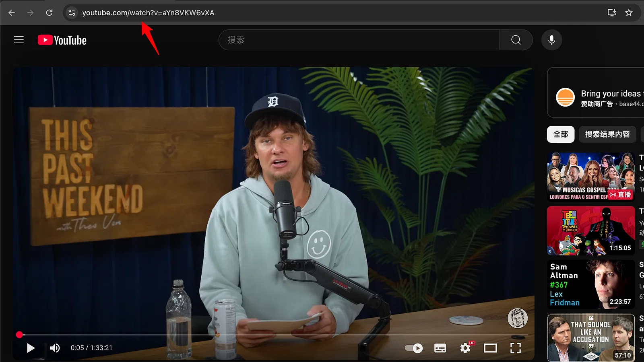Open the Musicas Gospel live stream thumbnail
The height and width of the screenshot is (362, 644).
(591, 177)
